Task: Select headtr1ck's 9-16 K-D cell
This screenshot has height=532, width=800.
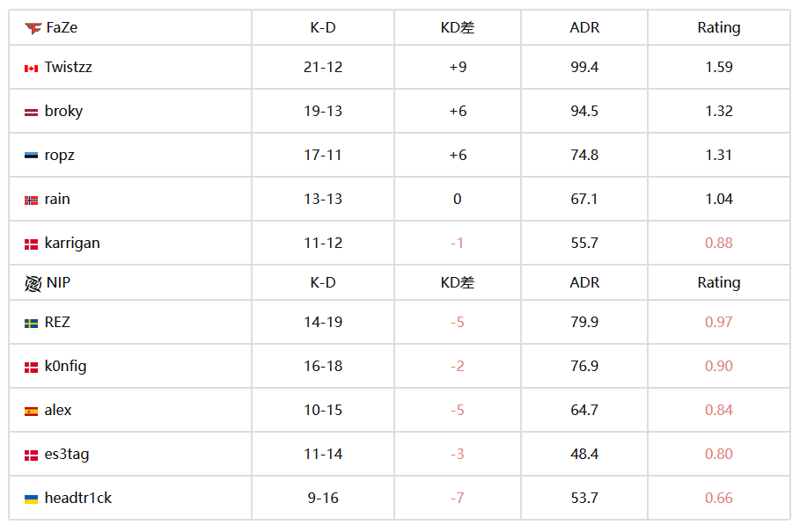Action: pyautogui.click(x=323, y=499)
